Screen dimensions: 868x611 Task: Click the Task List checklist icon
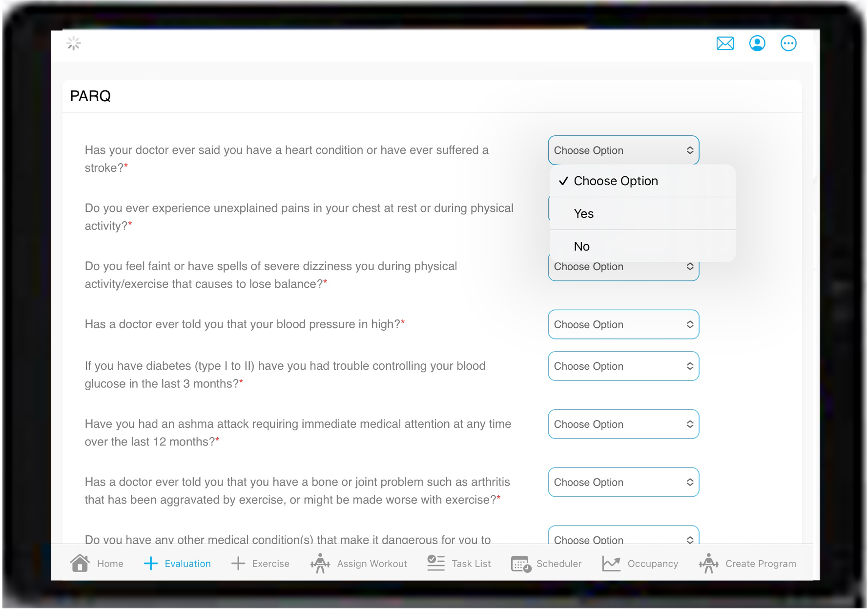(435, 563)
